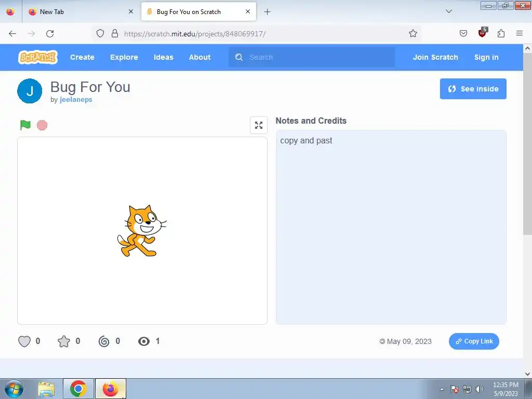Screen dimensions: 532x399
Task: Open the Explore page
Action: pyautogui.click(x=124, y=57)
